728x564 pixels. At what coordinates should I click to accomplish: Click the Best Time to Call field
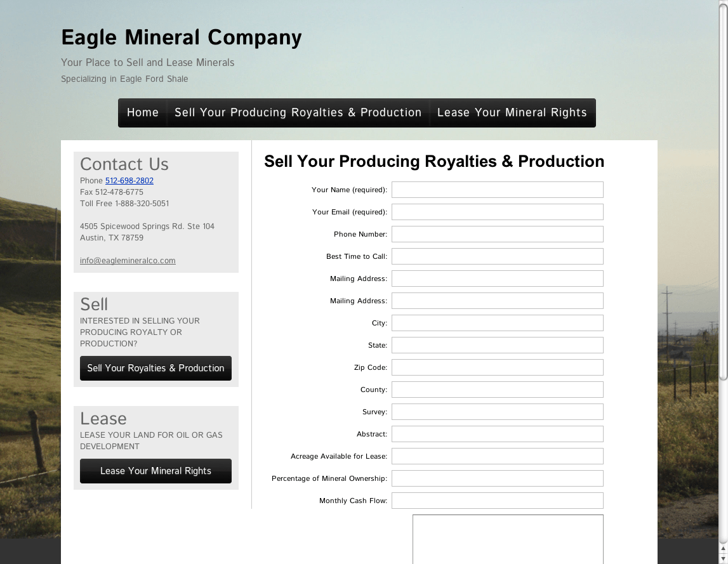tap(497, 256)
